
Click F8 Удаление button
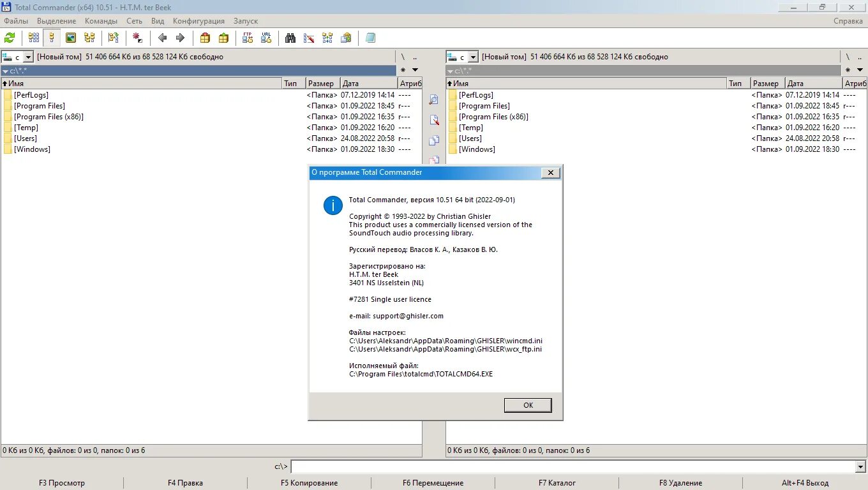pyautogui.click(x=680, y=483)
